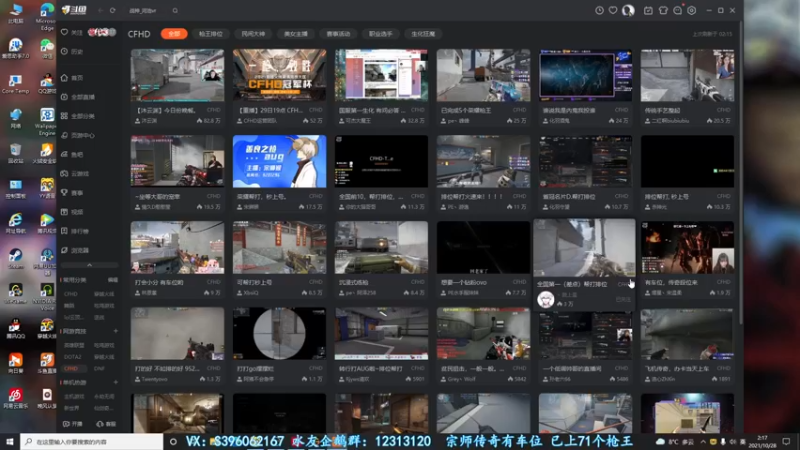The image size is (800, 450).
Task: Select the 美女主播 filter tab
Action: click(x=296, y=34)
